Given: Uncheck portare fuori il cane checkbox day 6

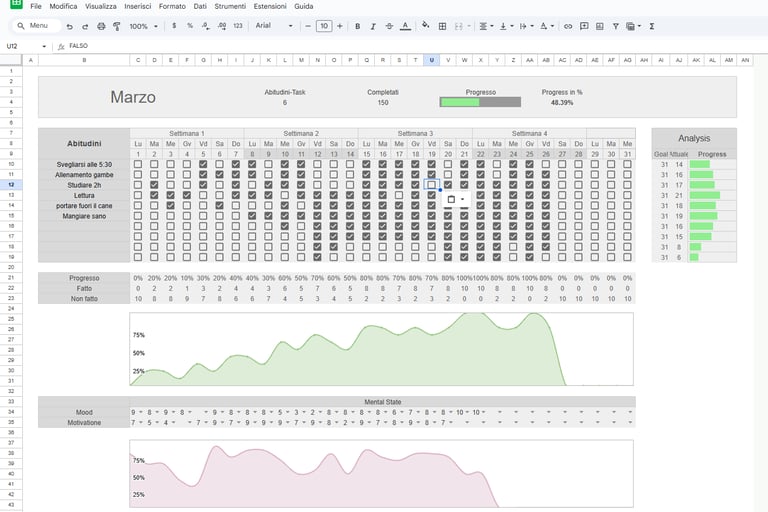Looking at the screenshot, I should tap(219, 205).
